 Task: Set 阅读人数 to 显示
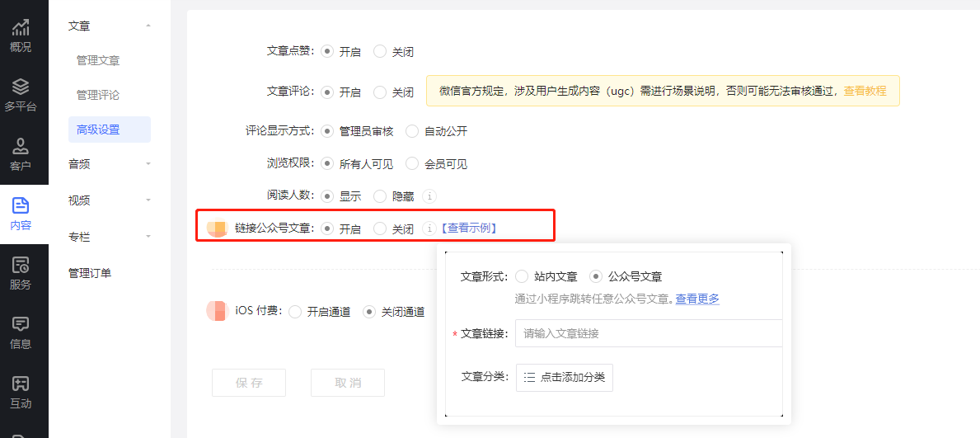(327, 195)
